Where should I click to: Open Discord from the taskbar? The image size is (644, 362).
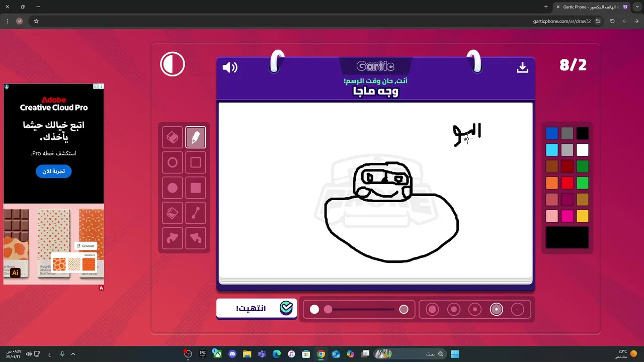232,354
